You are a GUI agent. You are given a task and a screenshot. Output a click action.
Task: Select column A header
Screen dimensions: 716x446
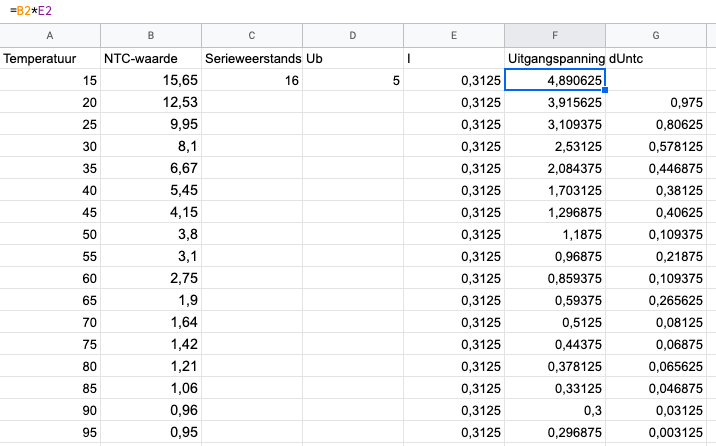click(50, 35)
